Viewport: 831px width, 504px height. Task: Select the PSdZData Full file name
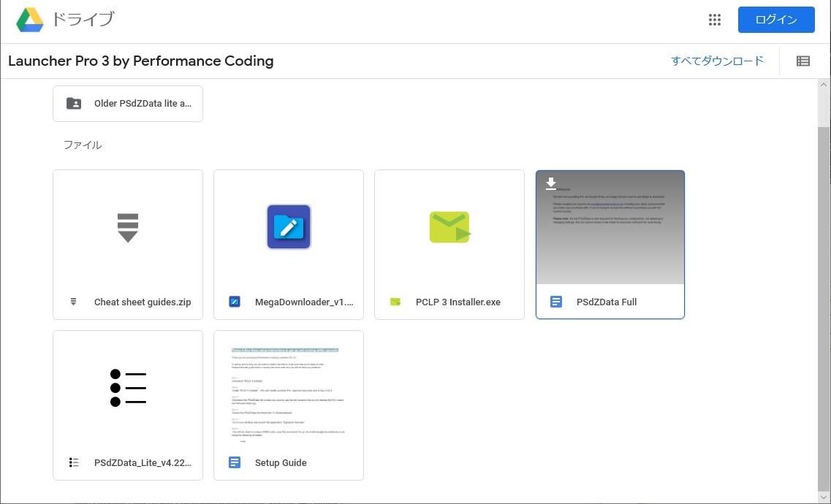coord(607,302)
